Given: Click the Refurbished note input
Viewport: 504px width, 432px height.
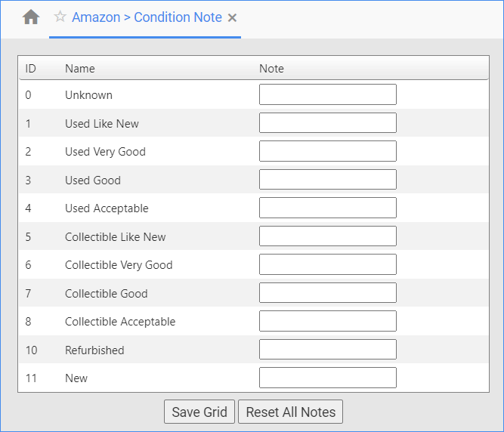Looking at the screenshot, I should [x=327, y=350].
